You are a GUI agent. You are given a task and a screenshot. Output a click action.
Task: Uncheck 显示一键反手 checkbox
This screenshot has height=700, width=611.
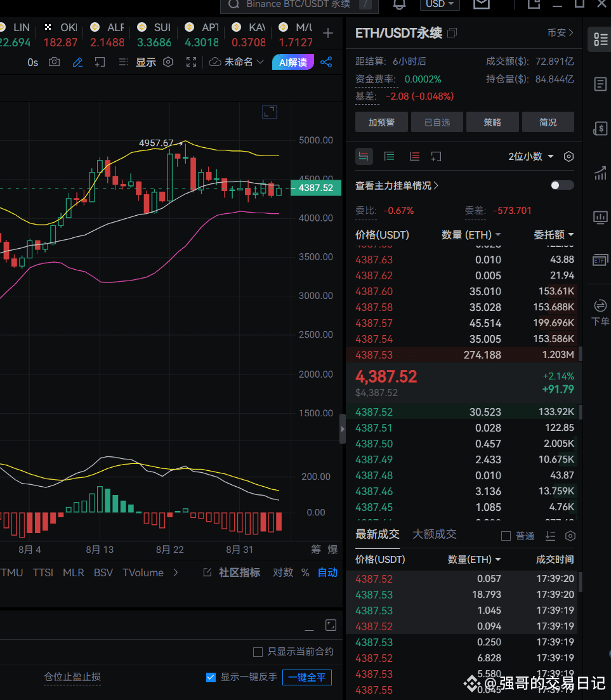(211, 677)
